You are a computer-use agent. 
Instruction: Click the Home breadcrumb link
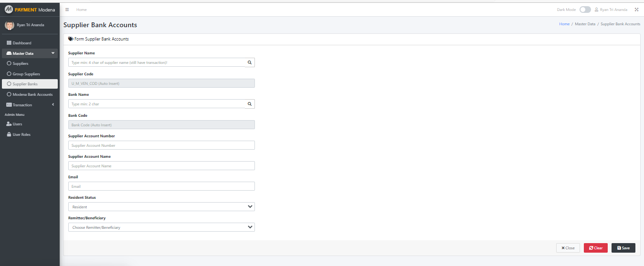pyautogui.click(x=564, y=24)
